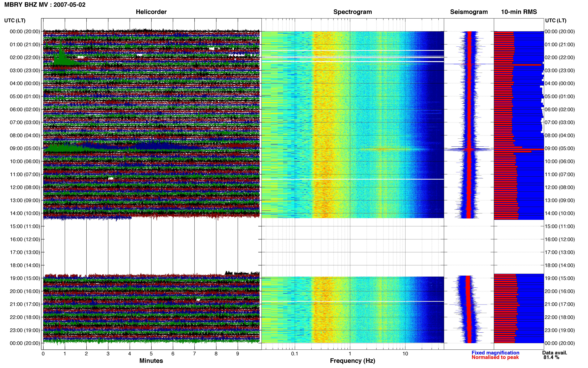Click '12:00 (08:00)' on the Helicorder time axis
This screenshot has width=588, height=368.
tap(25, 187)
